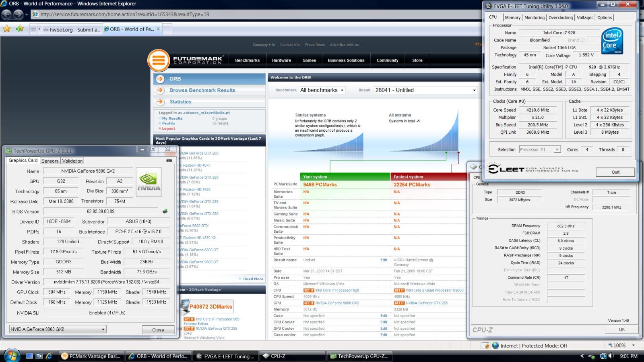Click the BIOS save chip icon in GPU-Z
The height and width of the screenshot is (362, 644).
[x=165, y=211]
